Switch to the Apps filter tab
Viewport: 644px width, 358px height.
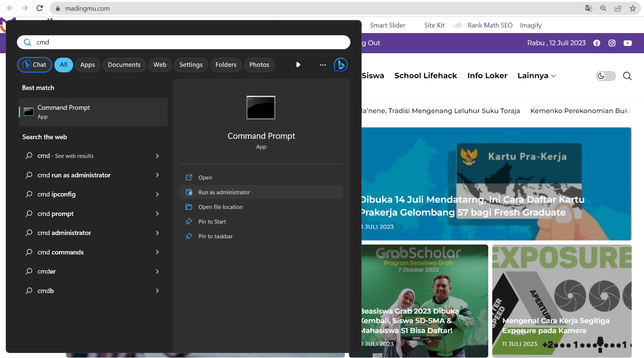[87, 65]
